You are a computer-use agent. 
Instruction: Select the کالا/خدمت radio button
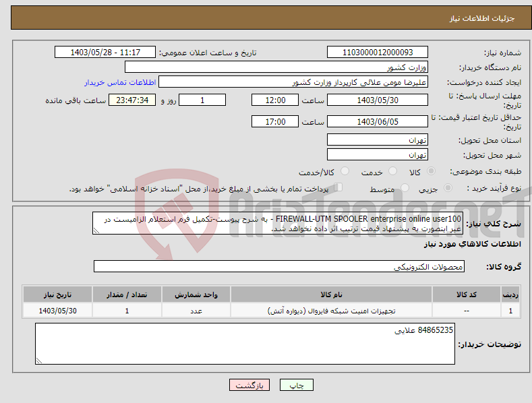345,171
